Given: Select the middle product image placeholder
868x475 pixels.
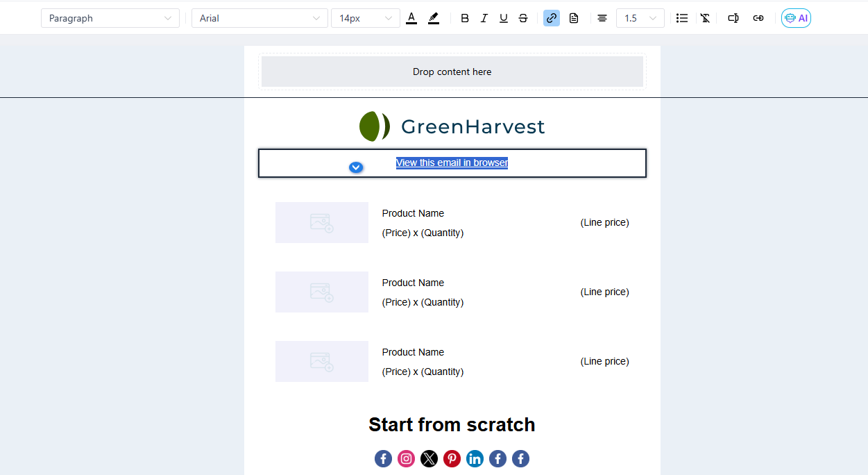Looking at the screenshot, I should click(322, 292).
